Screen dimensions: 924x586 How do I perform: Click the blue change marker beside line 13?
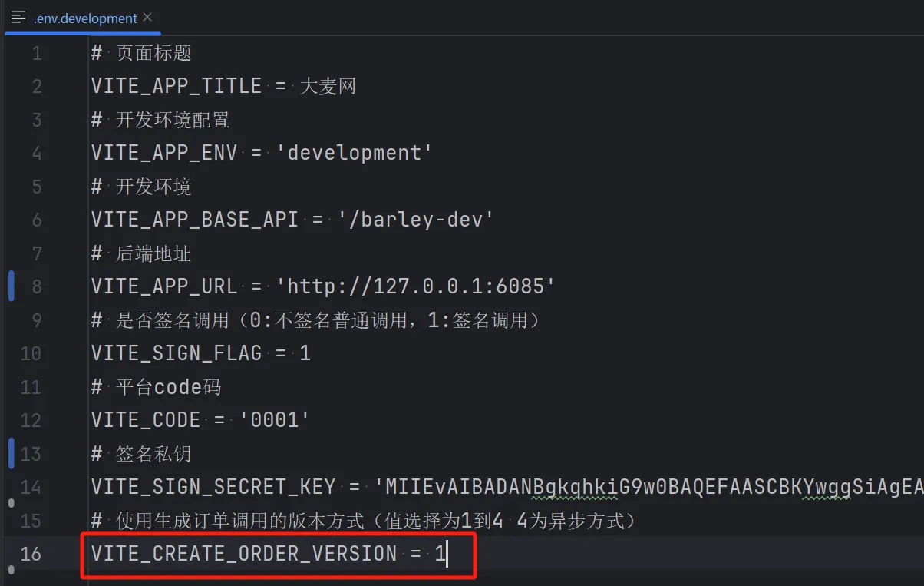tap(12, 453)
